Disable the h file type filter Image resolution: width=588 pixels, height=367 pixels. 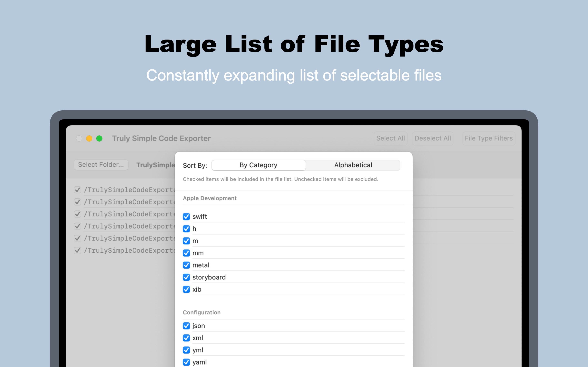(186, 229)
